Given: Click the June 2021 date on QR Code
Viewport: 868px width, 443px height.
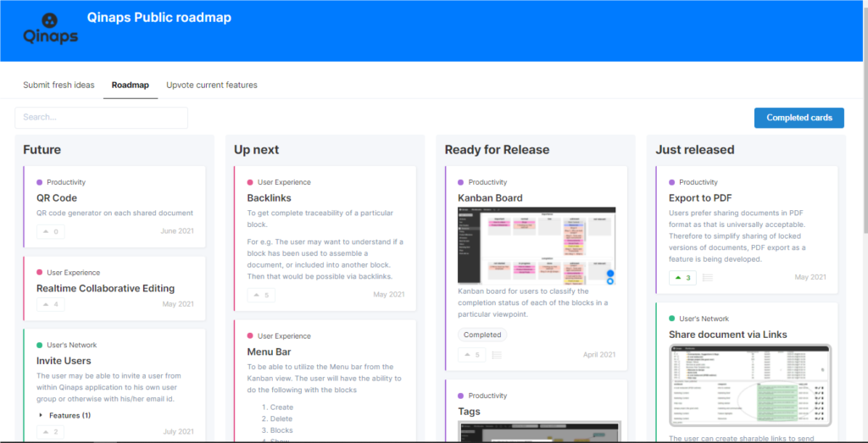Looking at the screenshot, I should point(177,231).
